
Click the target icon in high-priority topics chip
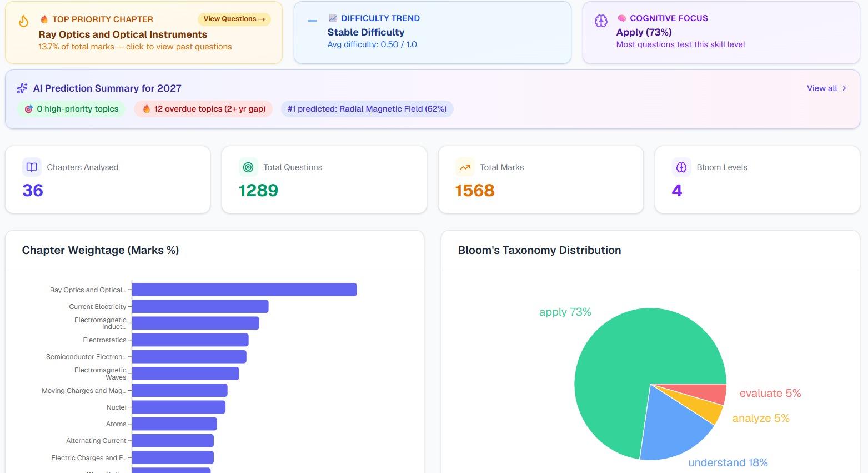(x=29, y=109)
